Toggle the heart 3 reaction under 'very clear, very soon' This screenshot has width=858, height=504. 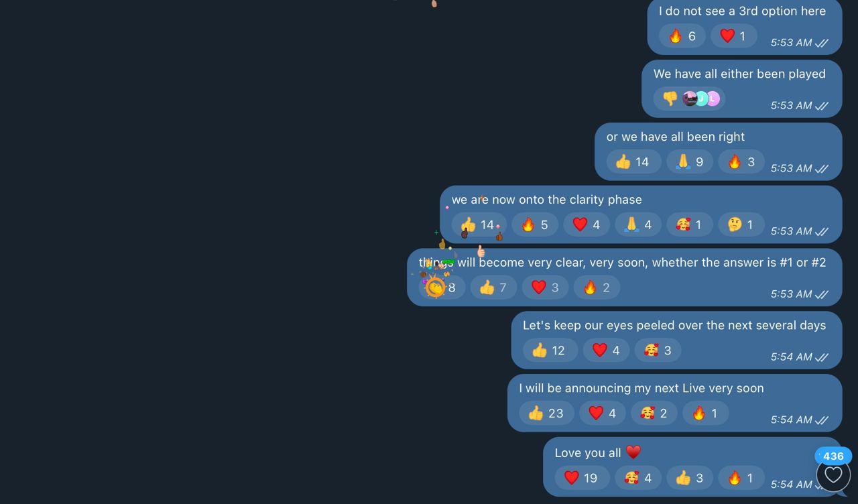(x=545, y=288)
